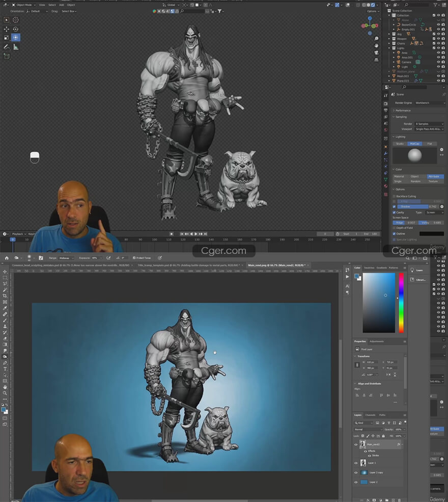Open the Render samples dropdown

[429, 124]
